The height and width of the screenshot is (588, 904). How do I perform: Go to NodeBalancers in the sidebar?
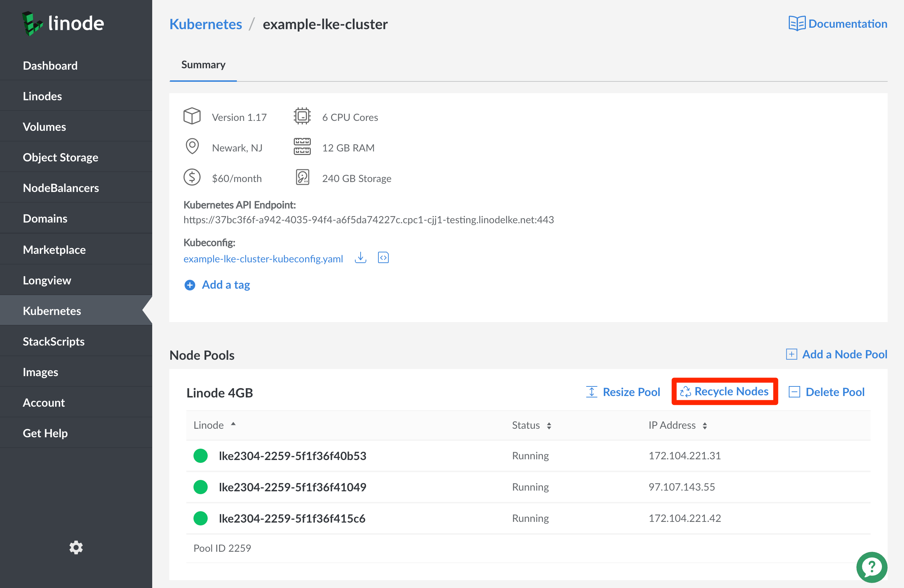tap(61, 188)
